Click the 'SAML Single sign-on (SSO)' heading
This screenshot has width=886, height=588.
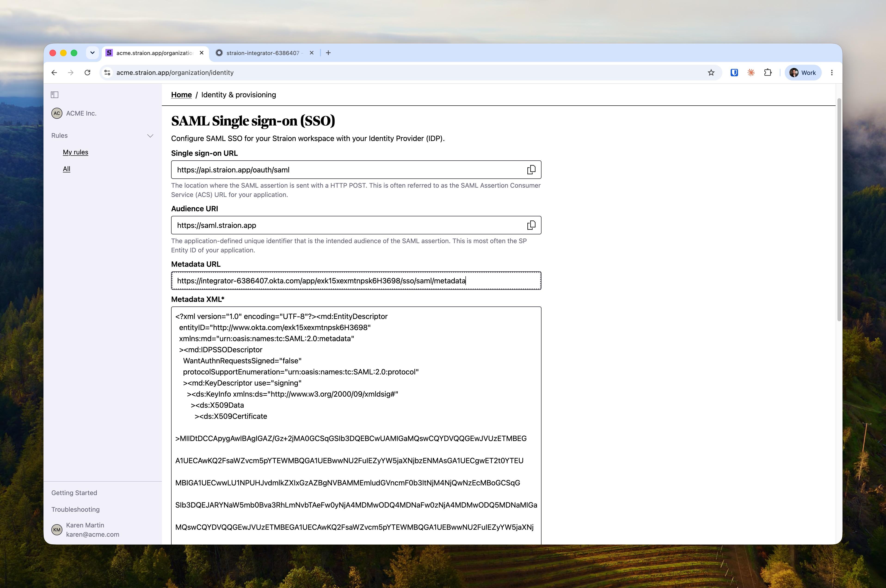[253, 121]
